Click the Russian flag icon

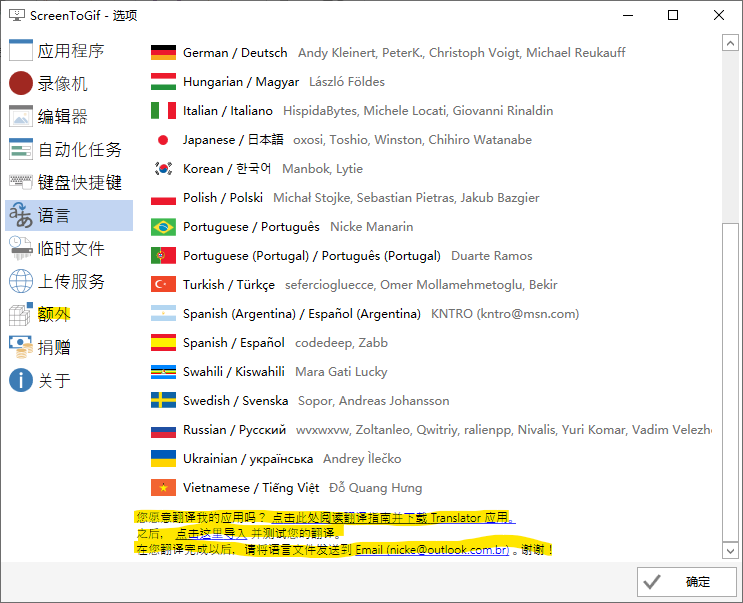(x=163, y=430)
